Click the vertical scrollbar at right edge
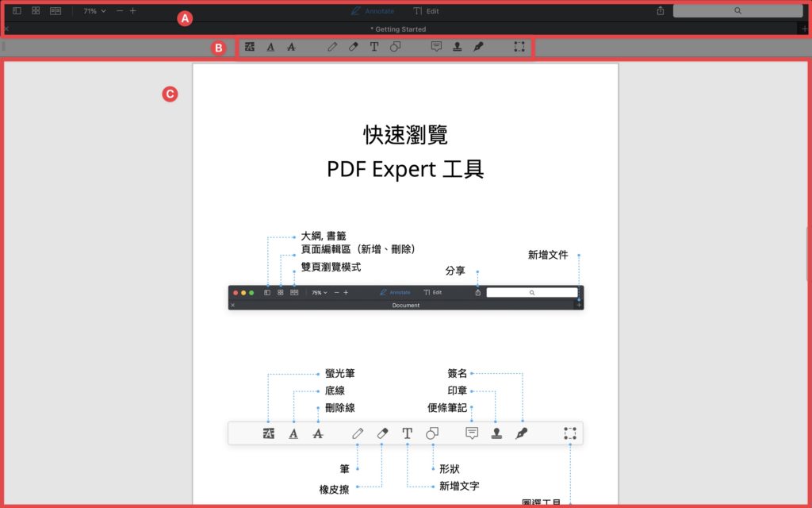The image size is (812, 508). (x=807, y=254)
